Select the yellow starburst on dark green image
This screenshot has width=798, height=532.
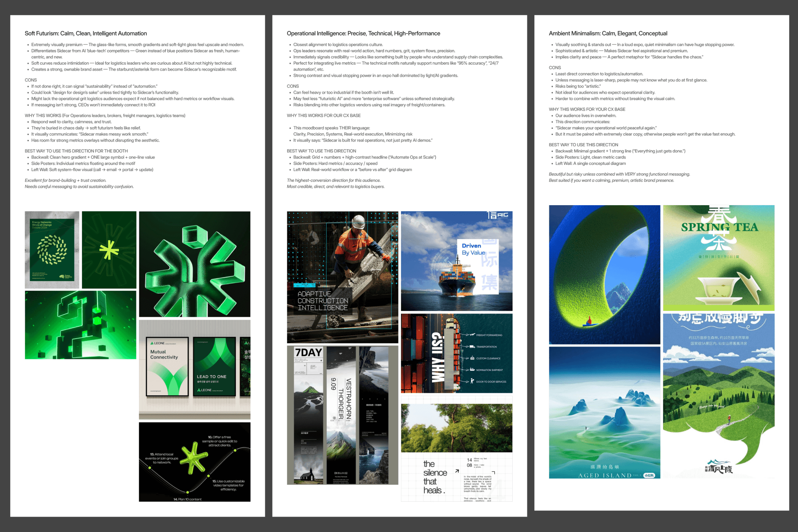coord(109,250)
